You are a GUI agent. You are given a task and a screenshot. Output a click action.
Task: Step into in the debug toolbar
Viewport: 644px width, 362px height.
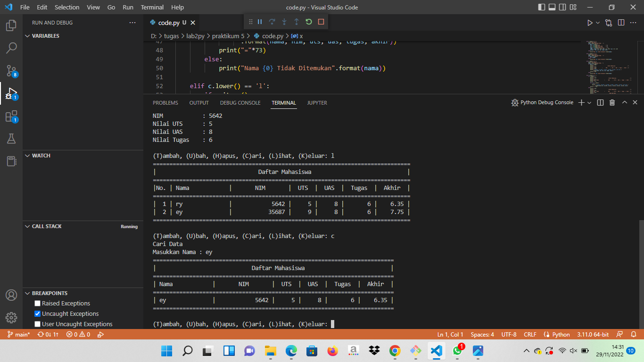[x=284, y=22]
